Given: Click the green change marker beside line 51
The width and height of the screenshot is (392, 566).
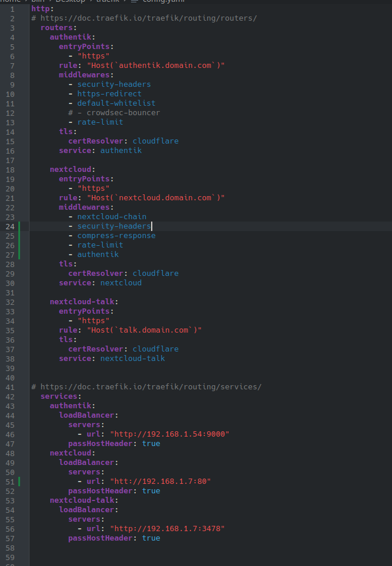Looking at the screenshot, I should 19,482.
